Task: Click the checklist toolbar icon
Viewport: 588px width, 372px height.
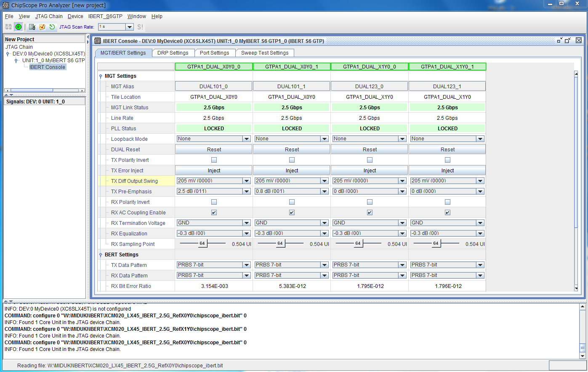Action: point(32,27)
